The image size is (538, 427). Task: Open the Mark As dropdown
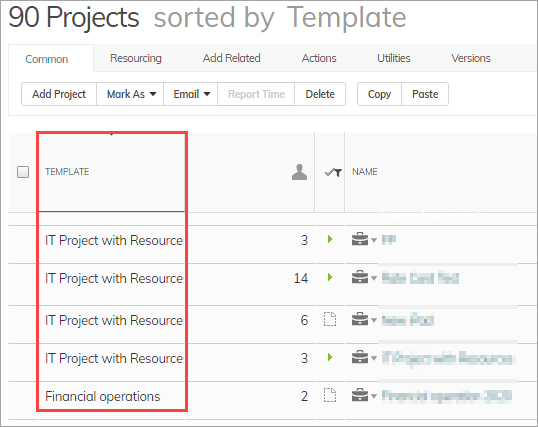[x=130, y=94]
